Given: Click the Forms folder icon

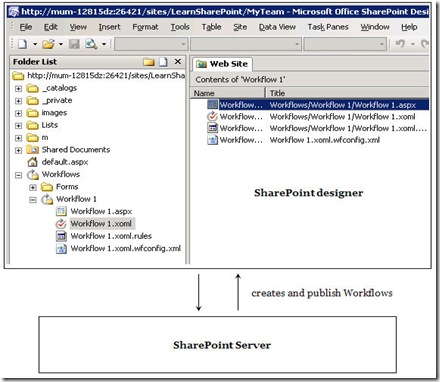Looking at the screenshot, I should click(47, 187).
